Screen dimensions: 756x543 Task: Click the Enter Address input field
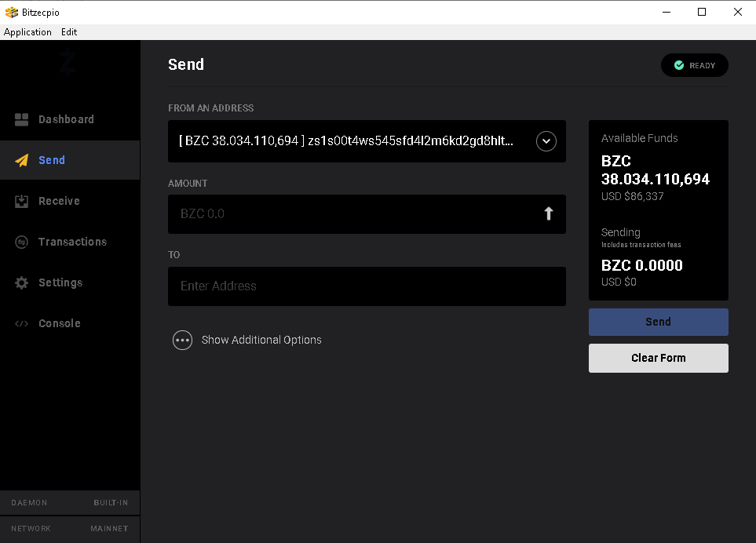[x=366, y=286]
